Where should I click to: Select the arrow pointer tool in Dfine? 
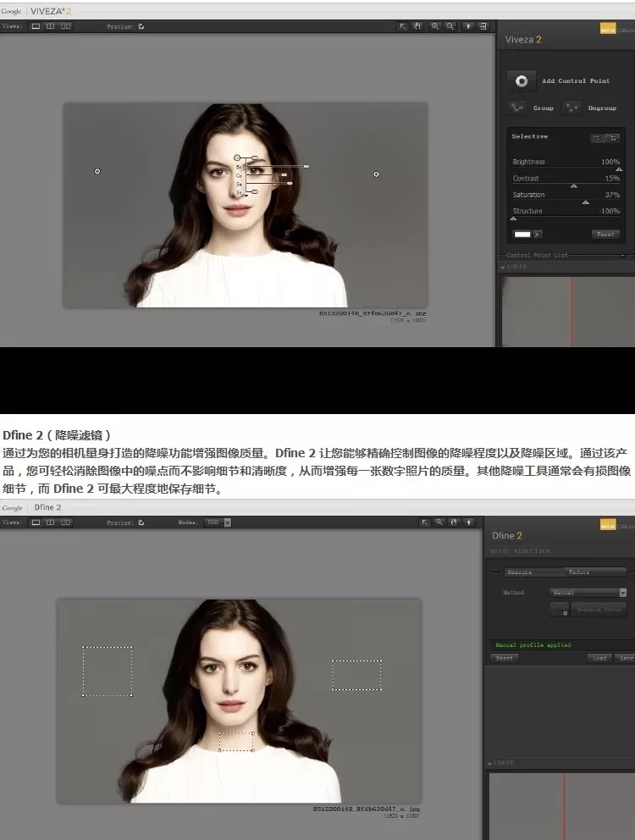tap(424, 522)
